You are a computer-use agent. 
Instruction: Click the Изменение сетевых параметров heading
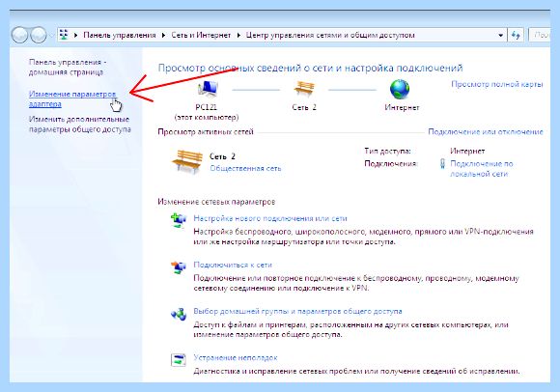pos(216,202)
